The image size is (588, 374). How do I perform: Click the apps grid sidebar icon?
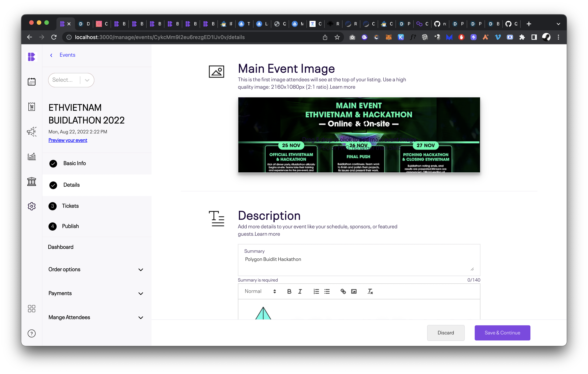(x=31, y=308)
